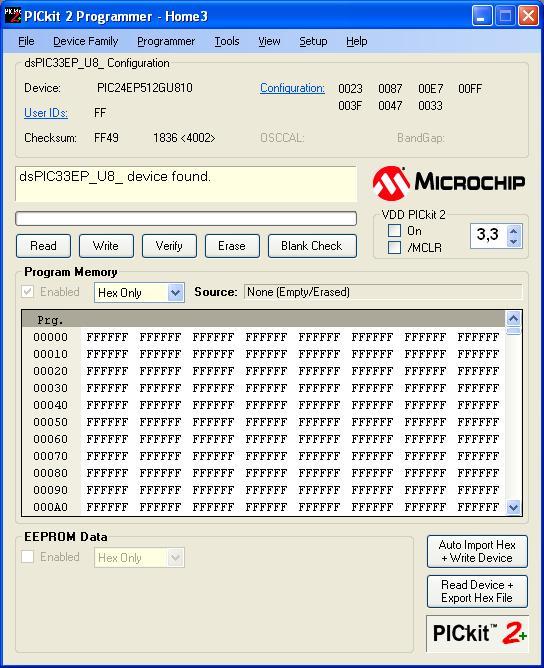Click the Source field None (Empty/Erased)
544x668 pixels.
pos(383,292)
